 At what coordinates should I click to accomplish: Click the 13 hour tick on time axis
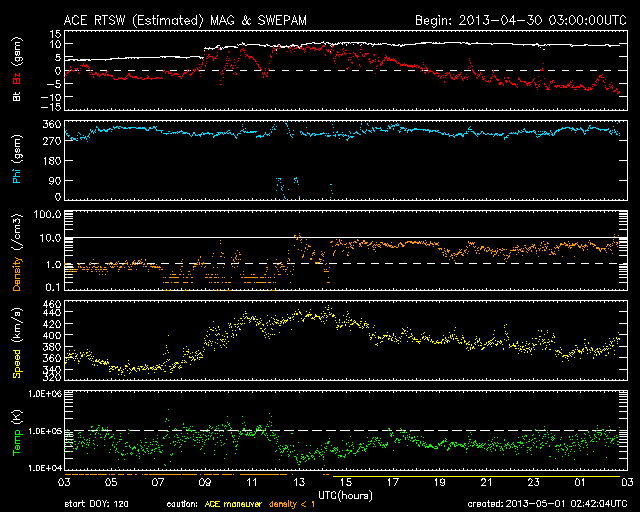tap(298, 482)
